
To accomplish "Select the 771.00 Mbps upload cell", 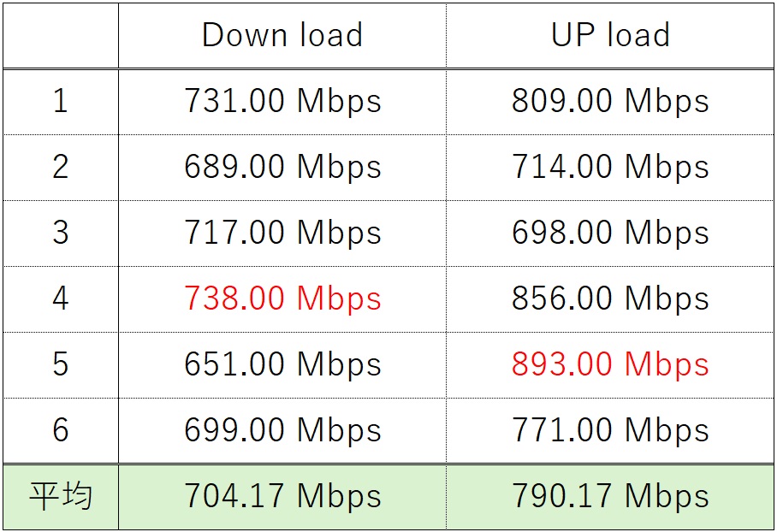I will coord(610,430).
